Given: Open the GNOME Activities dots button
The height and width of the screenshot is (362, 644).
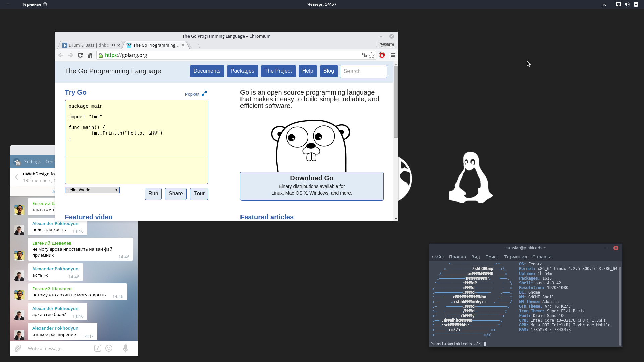Looking at the screenshot, I should coord(8,4).
